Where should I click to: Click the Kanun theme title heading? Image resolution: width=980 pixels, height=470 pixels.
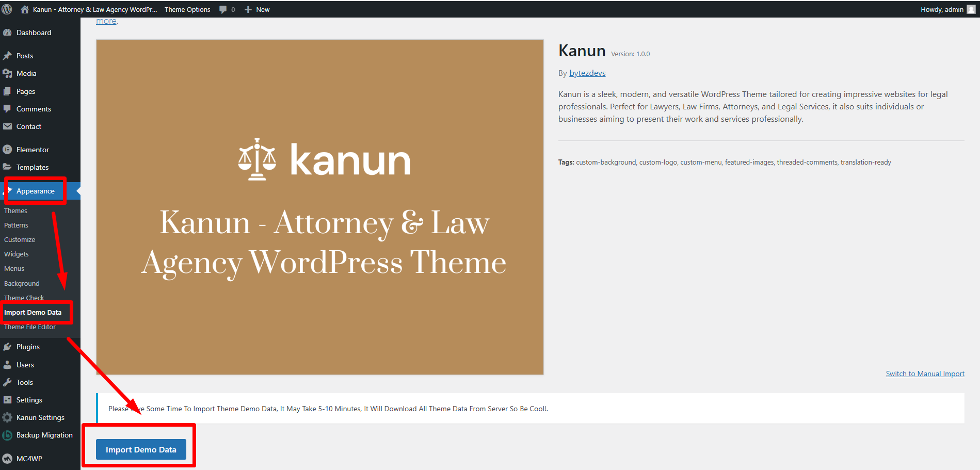click(582, 51)
